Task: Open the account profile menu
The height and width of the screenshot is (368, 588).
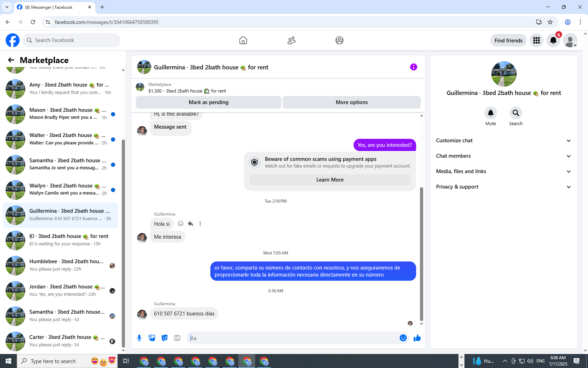Action: 570,40
